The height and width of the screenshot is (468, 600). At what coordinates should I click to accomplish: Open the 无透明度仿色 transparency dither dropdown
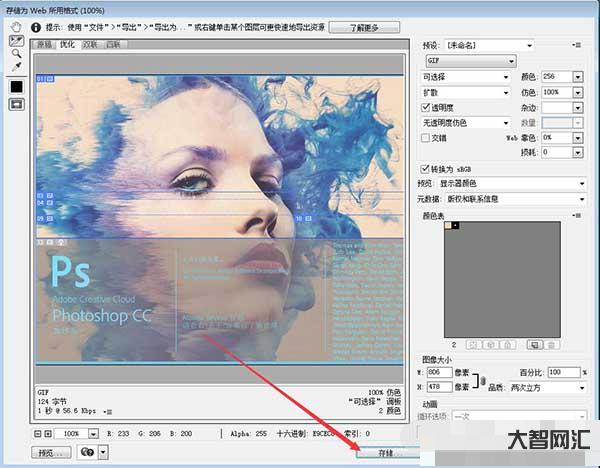[x=466, y=123]
